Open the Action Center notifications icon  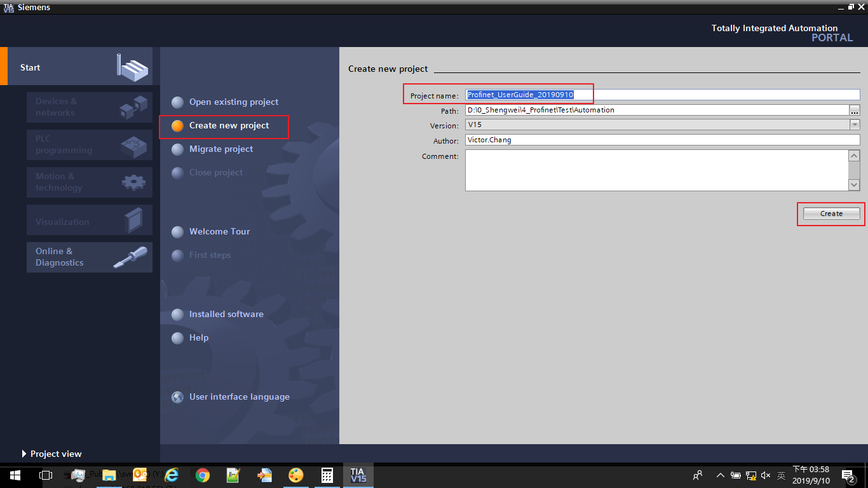point(848,475)
